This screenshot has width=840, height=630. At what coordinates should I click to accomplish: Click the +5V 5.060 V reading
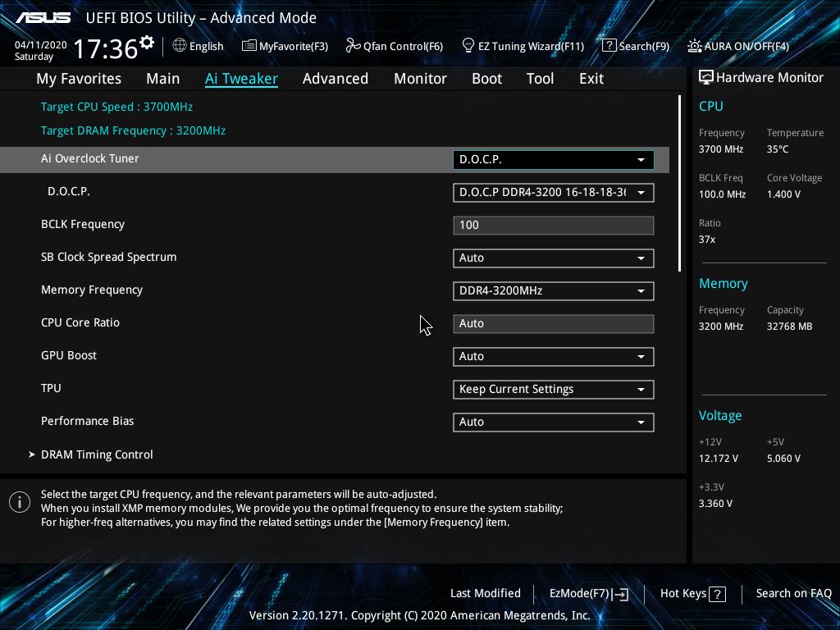click(x=783, y=459)
